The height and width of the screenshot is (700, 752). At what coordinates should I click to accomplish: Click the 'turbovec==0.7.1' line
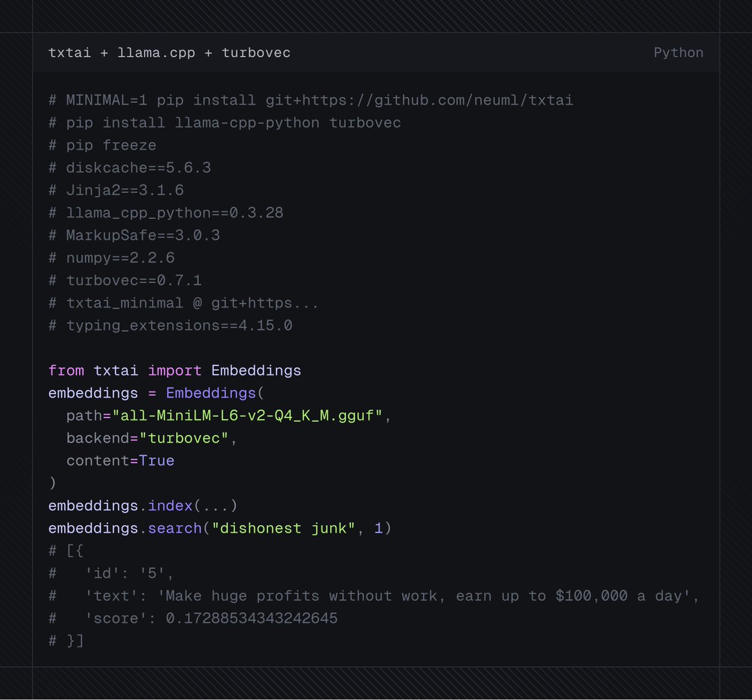tap(125, 281)
